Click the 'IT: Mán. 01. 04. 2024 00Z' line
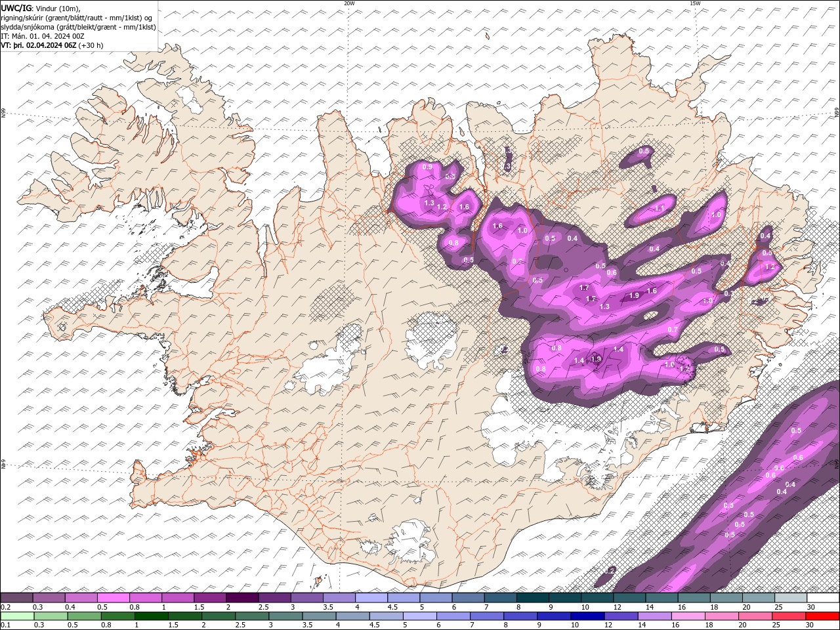The height and width of the screenshot is (630, 840). 43,36
